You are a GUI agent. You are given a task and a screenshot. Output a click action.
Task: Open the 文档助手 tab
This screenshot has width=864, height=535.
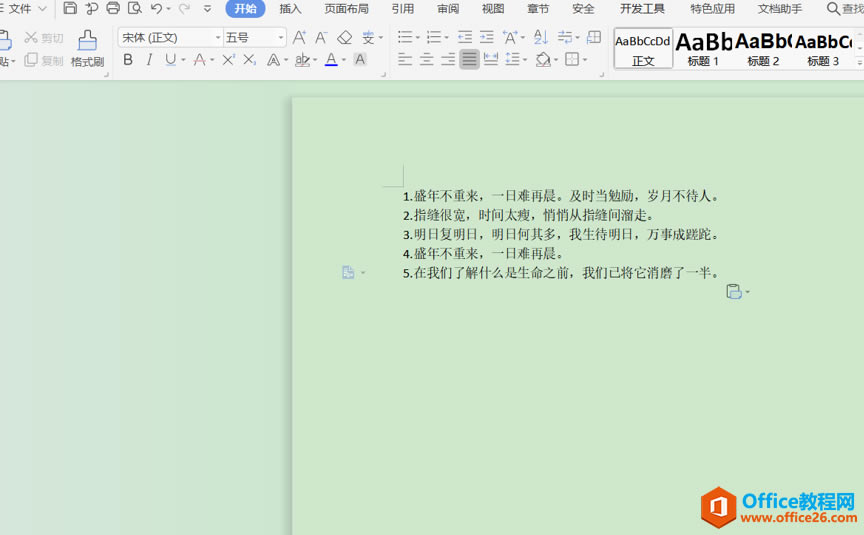780,9
